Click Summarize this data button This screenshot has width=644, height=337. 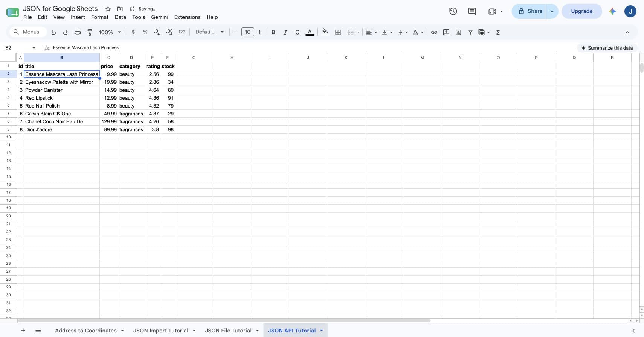(607, 48)
